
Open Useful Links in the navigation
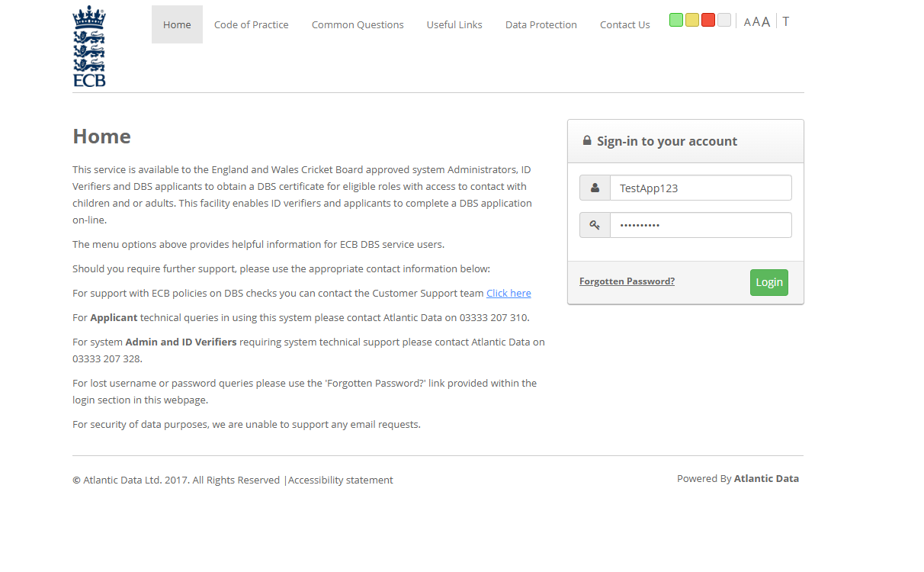454,24
